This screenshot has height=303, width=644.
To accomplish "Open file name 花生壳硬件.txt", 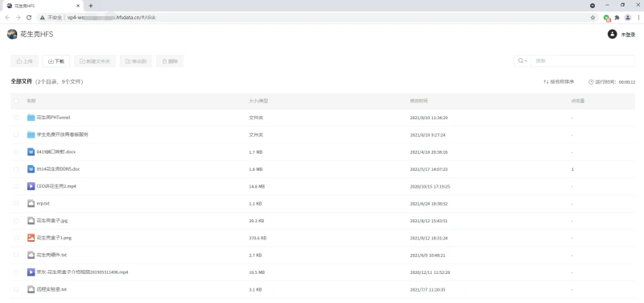I will [52, 255].
